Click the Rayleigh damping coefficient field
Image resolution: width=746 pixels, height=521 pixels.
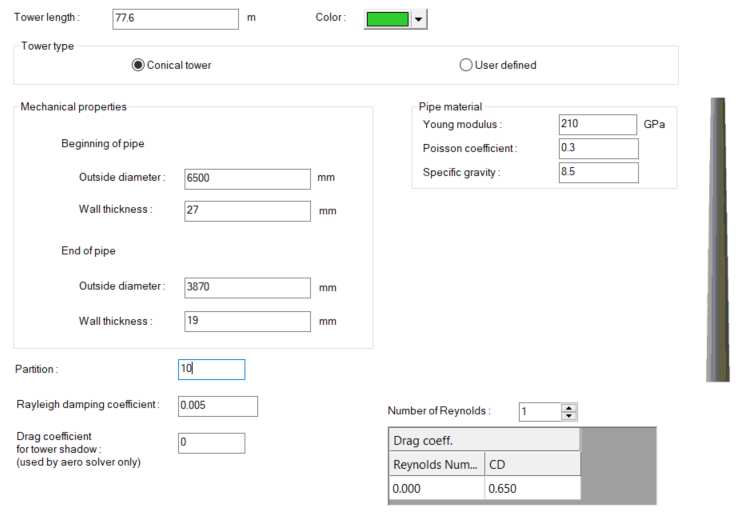pos(217,406)
